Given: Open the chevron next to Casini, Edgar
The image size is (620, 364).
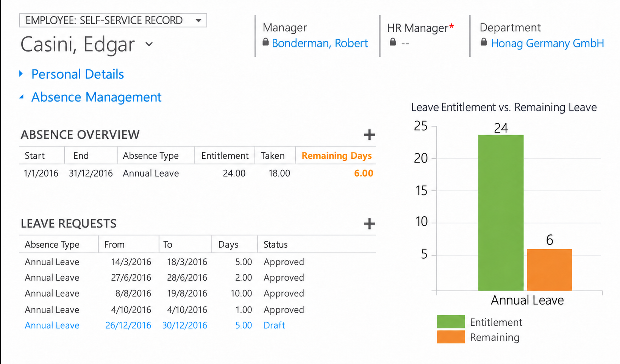Looking at the screenshot, I should pyautogui.click(x=149, y=44).
